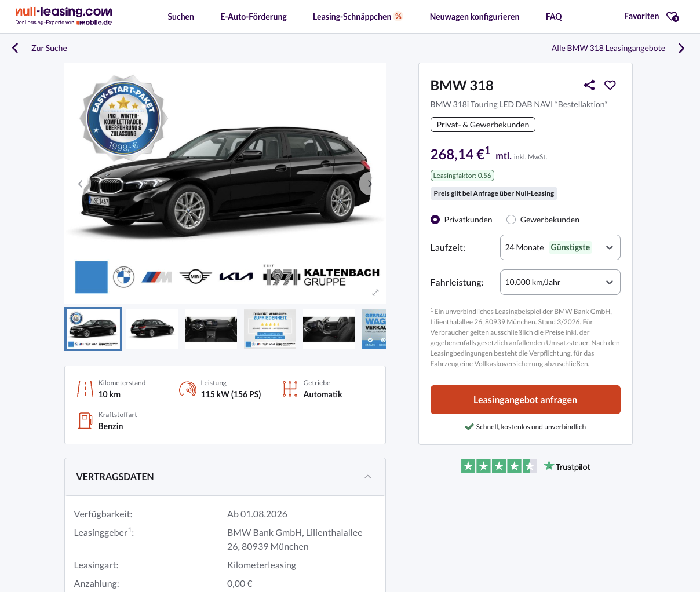Show previous car image with the left arrow

pyautogui.click(x=81, y=184)
